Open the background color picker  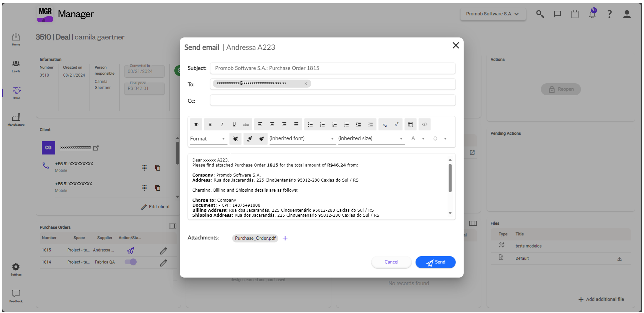[x=439, y=138]
